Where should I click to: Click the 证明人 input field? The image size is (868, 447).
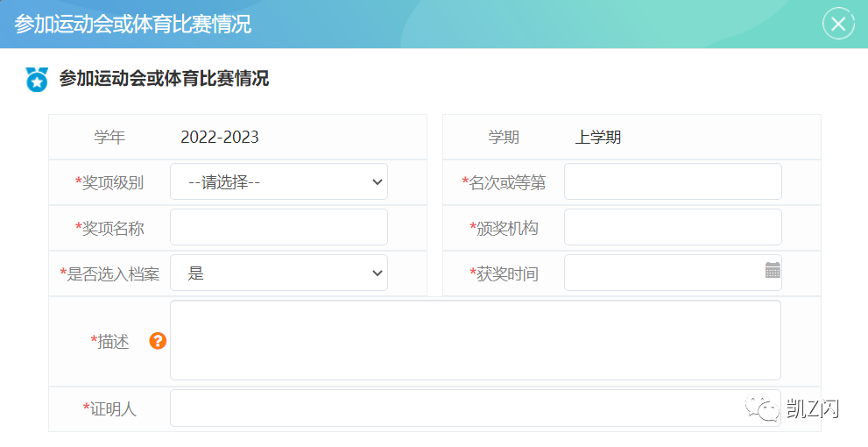pos(455,408)
